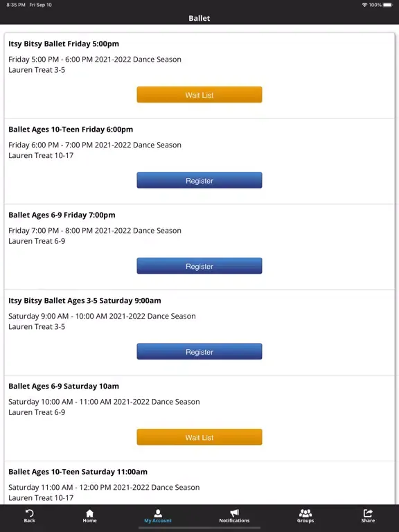This screenshot has width=399, height=532.
Task: Select Ballet Ages 6-9 Saturday 10am title
Action: coord(64,386)
